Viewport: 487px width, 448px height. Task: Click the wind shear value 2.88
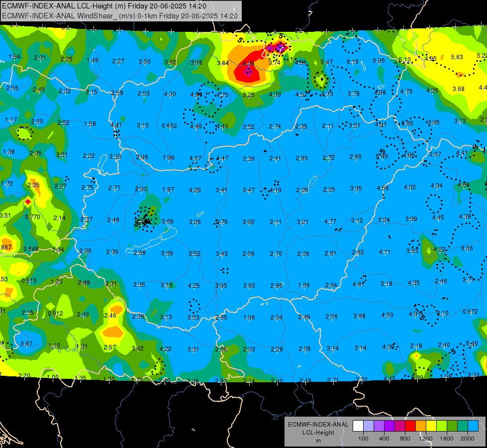84,283
